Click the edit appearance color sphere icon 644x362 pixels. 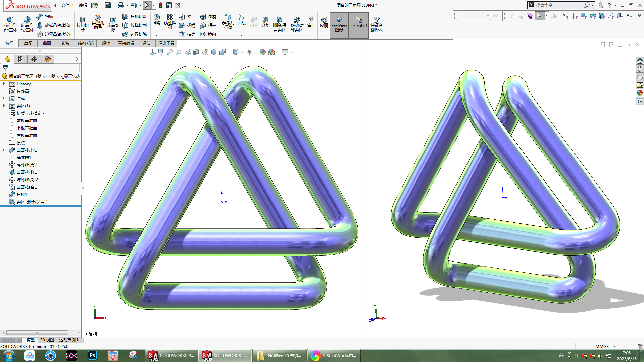pyautogui.click(x=263, y=52)
